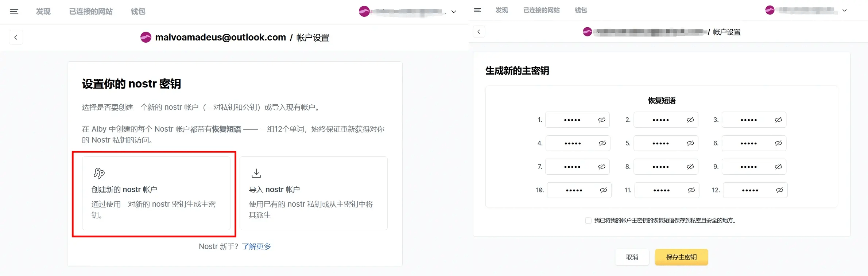Click recovery word 10 input field

coord(579,190)
